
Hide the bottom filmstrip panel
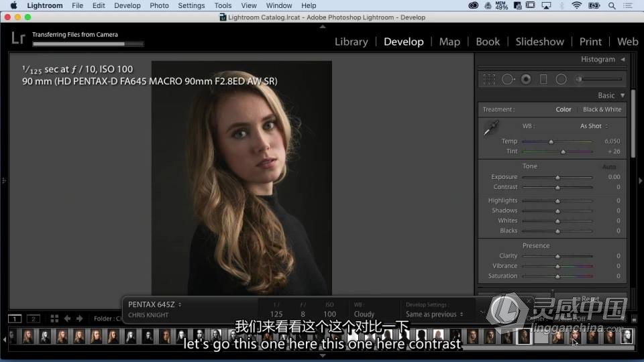323,356
